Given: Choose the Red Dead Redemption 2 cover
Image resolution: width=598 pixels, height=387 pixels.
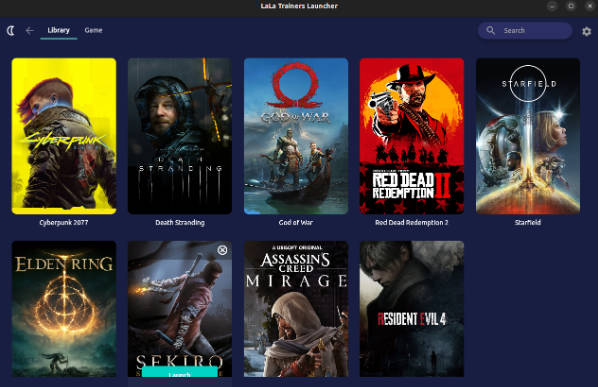Looking at the screenshot, I should [x=412, y=136].
